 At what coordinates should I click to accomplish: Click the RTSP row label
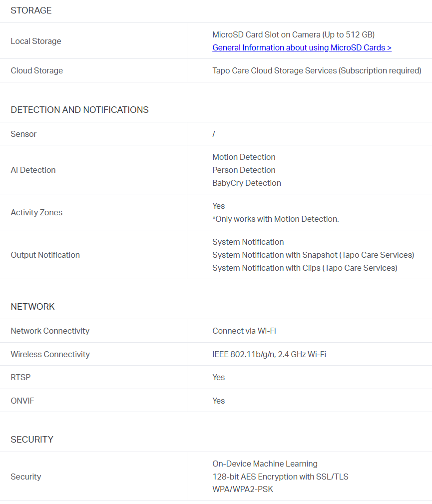(20, 377)
